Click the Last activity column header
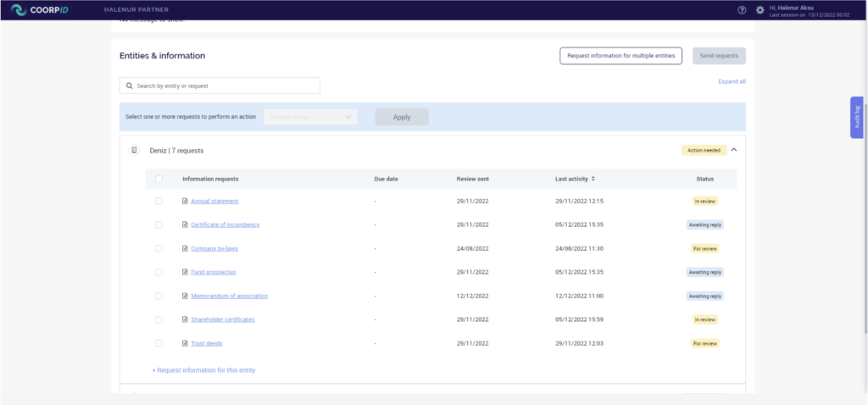The height and width of the screenshot is (405, 868). tap(572, 180)
